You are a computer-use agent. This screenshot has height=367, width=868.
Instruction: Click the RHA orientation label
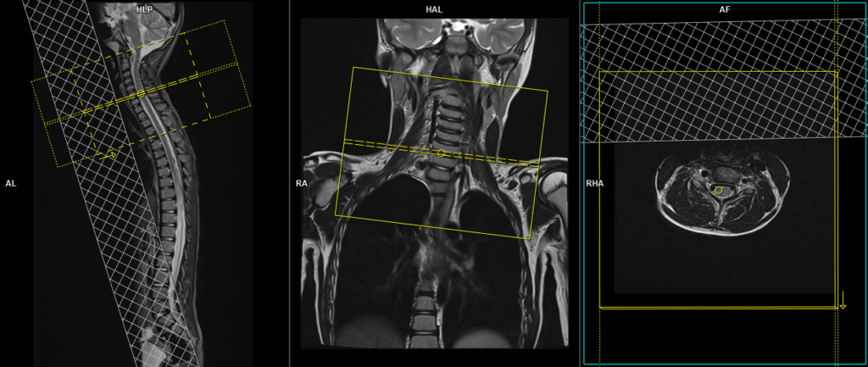pyautogui.click(x=594, y=183)
